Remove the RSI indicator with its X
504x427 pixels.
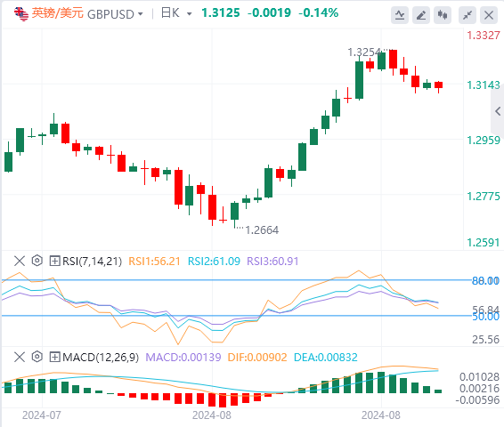20,261
